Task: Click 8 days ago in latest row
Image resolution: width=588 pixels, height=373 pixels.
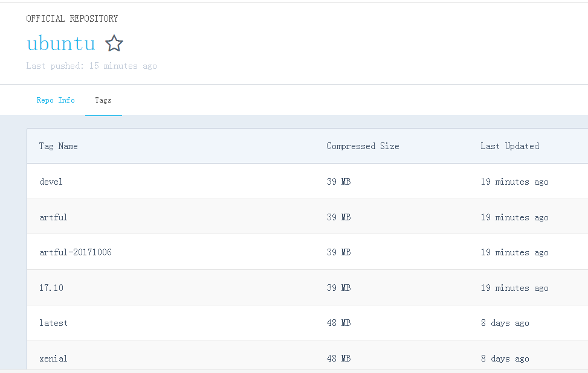Action: 505,323
